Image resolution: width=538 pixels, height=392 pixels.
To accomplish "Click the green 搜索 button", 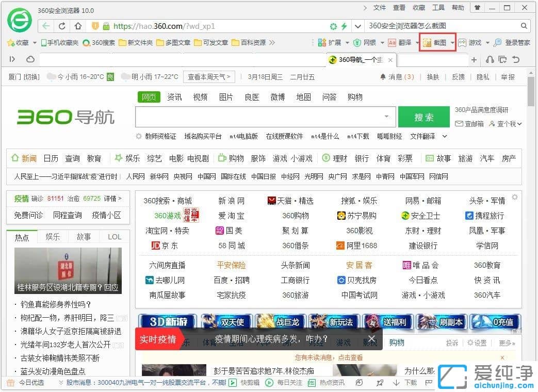I will click(x=423, y=117).
